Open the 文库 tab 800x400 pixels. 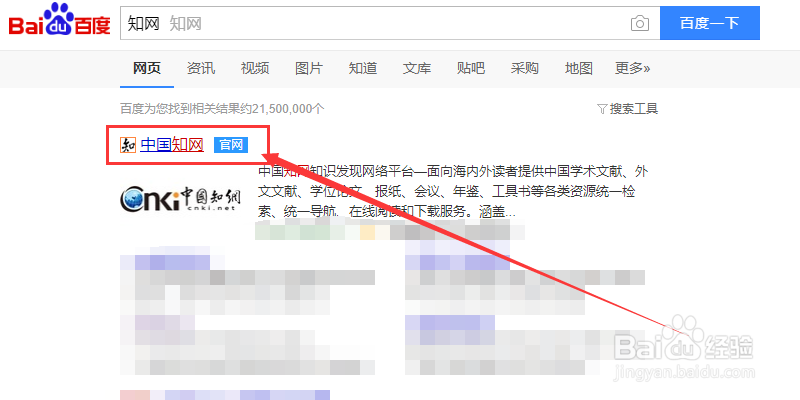coord(417,68)
